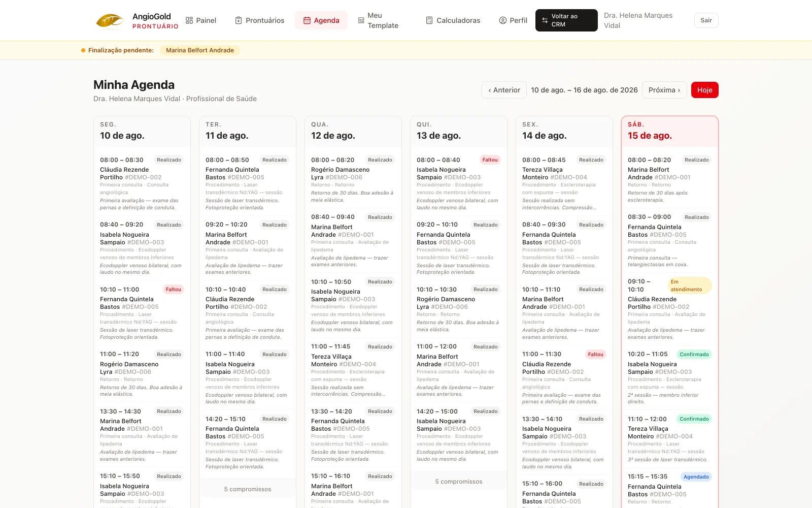Click the Meu Template icon
The height and width of the screenshot is (508, 812).
pos(361,20)
